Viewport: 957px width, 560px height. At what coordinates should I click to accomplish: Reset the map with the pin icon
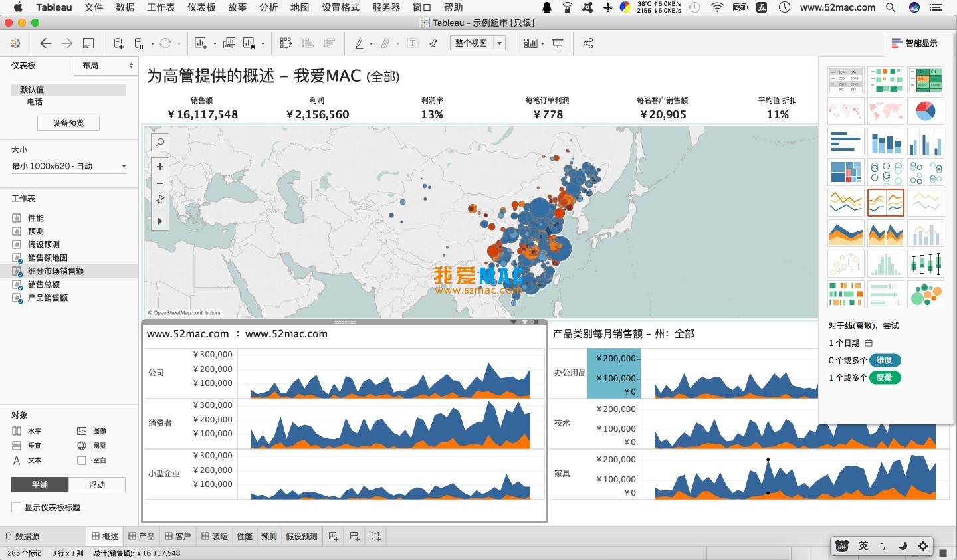[x=159, y=199]
